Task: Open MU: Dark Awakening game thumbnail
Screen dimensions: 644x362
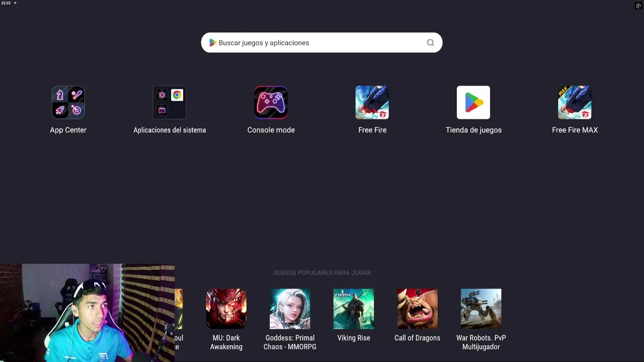Action: [226, 309]
